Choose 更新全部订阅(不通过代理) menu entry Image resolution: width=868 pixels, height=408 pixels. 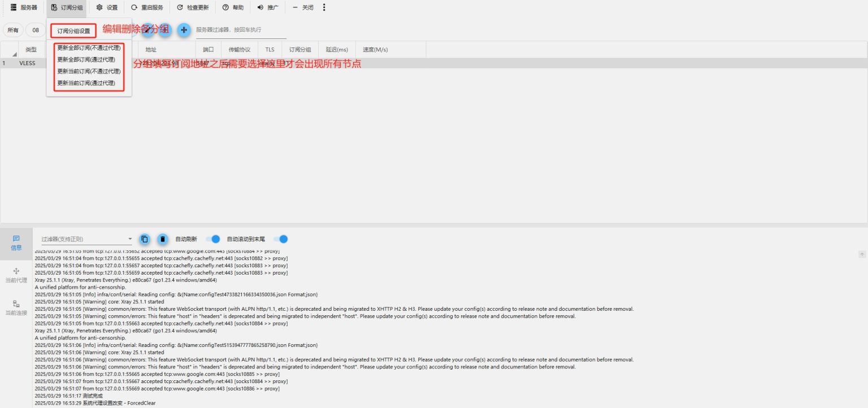click(x=89, y=48)
